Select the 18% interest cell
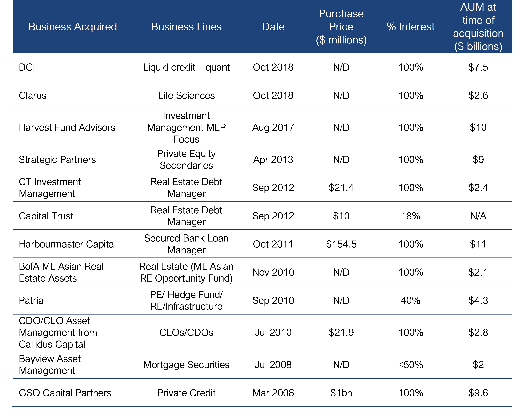This screenshot has height=420, width=524. pyautogui.click(x=410, y=216)
